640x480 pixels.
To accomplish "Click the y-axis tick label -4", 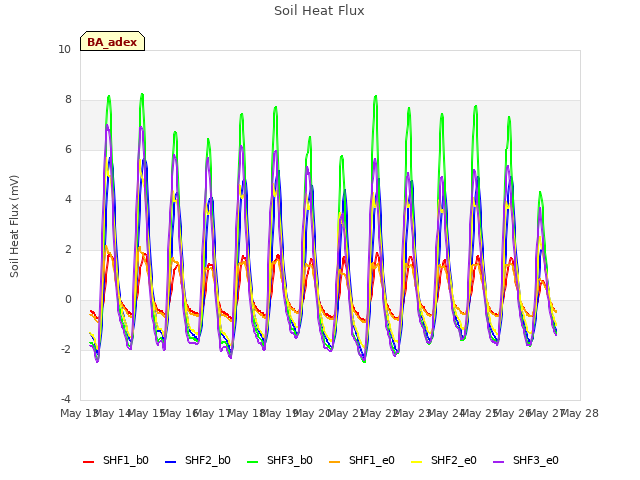I will point(66,399).
